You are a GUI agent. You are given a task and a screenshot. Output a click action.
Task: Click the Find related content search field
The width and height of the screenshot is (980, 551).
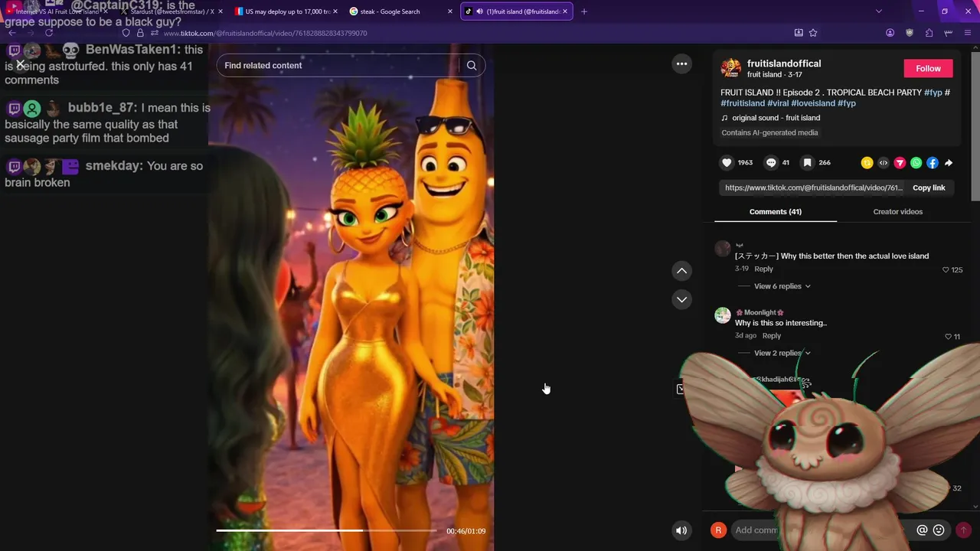tap(337, 65)
